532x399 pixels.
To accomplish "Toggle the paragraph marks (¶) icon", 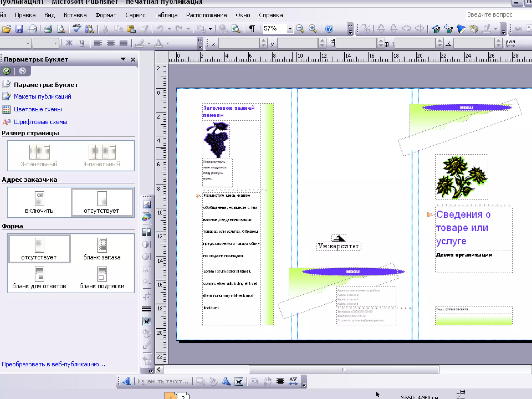I will point(252,29).
